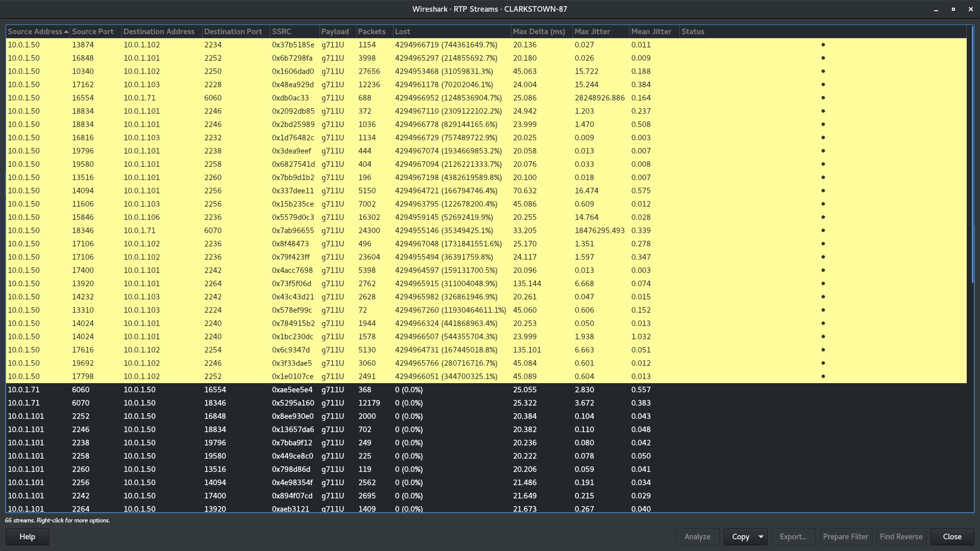Click Max Jitter value 18476295.493

coord(599,231)
